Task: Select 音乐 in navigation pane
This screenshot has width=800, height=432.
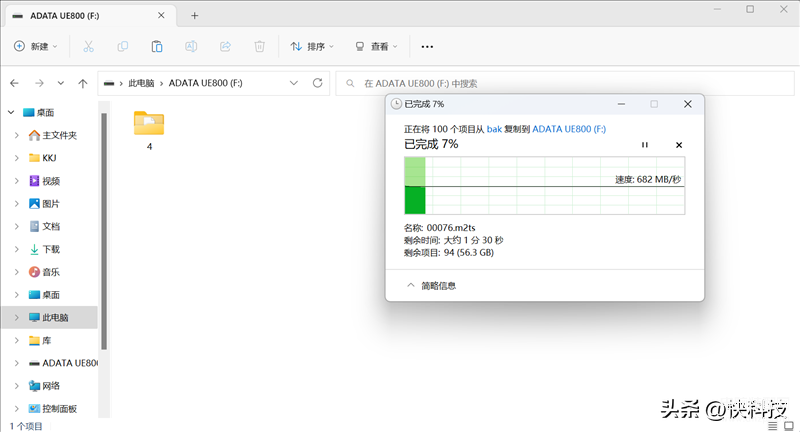Action: [x=45, y=272]
